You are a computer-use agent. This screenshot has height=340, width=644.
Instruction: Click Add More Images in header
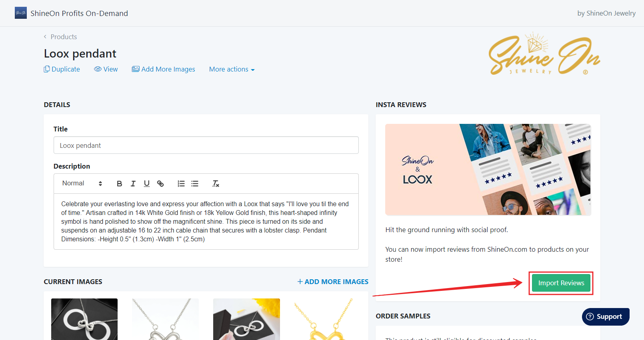(164, 69)
